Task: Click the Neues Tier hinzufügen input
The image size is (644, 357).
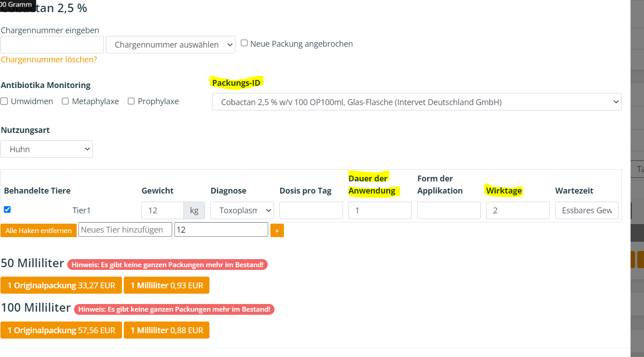Action: click(125, 229)
